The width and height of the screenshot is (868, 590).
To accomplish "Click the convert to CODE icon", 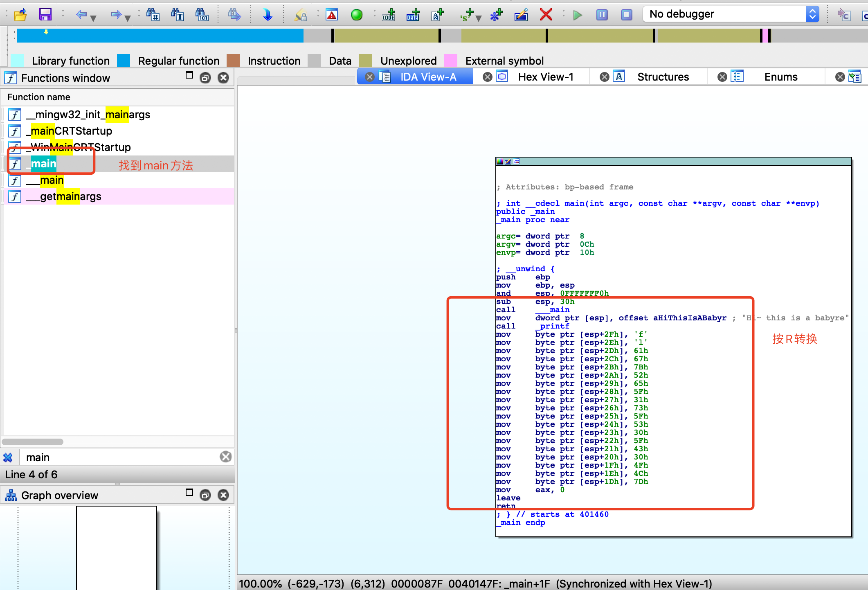I will 388,15.
